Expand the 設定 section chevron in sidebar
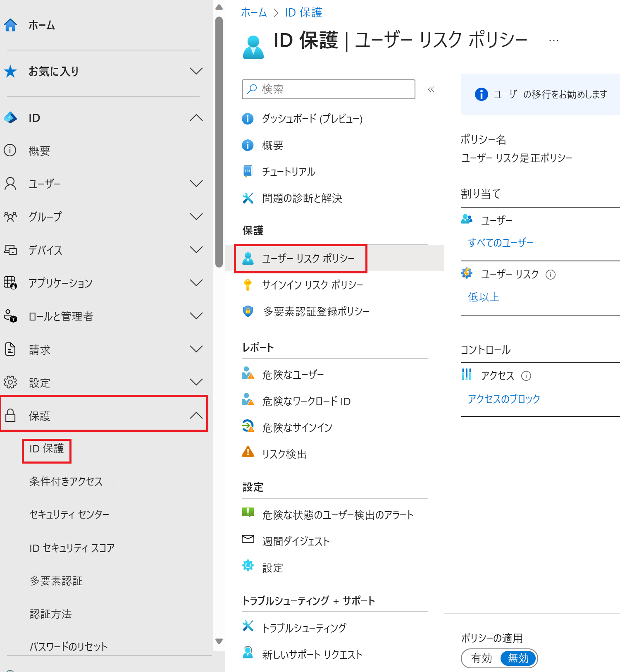Image resolution: width=620 pixels, height=672 pixels. [x=196, y=382]
